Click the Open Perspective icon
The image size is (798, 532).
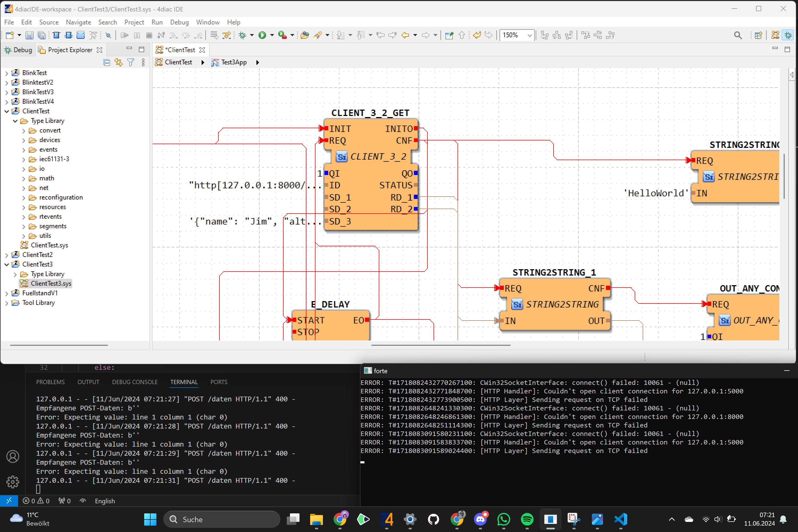758,35
